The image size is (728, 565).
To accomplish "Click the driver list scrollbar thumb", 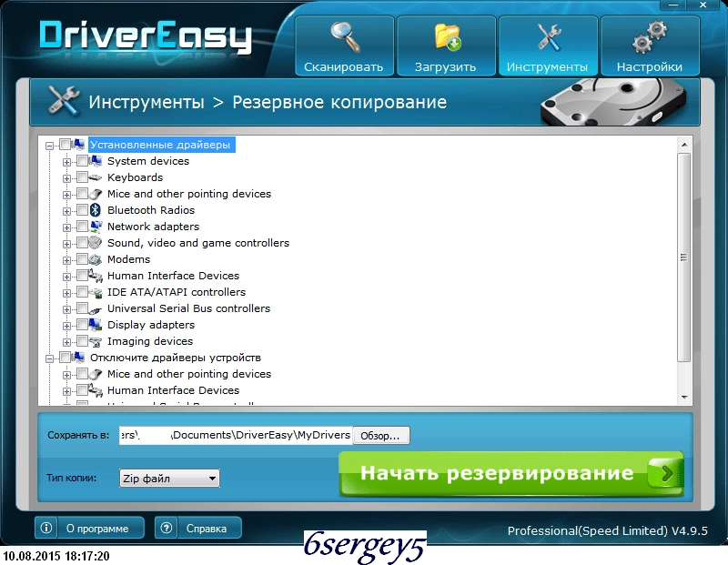I will pos(684,257).
